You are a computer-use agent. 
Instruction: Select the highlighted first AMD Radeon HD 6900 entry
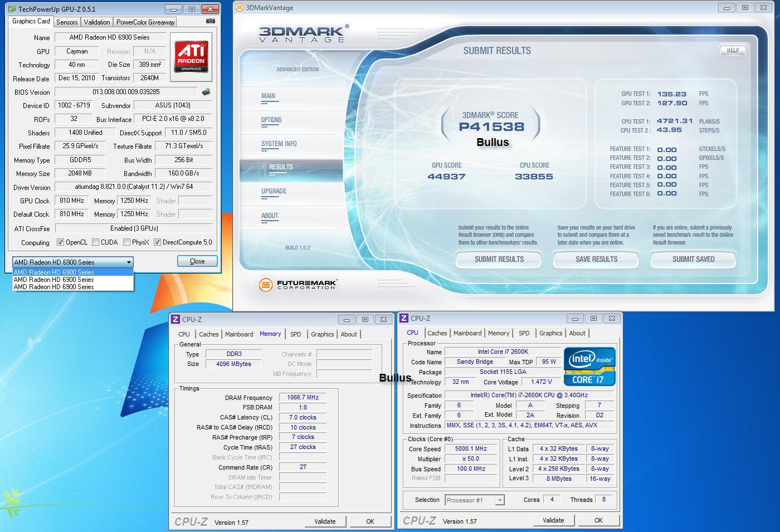pyautogui.click(x=73, y=272)
